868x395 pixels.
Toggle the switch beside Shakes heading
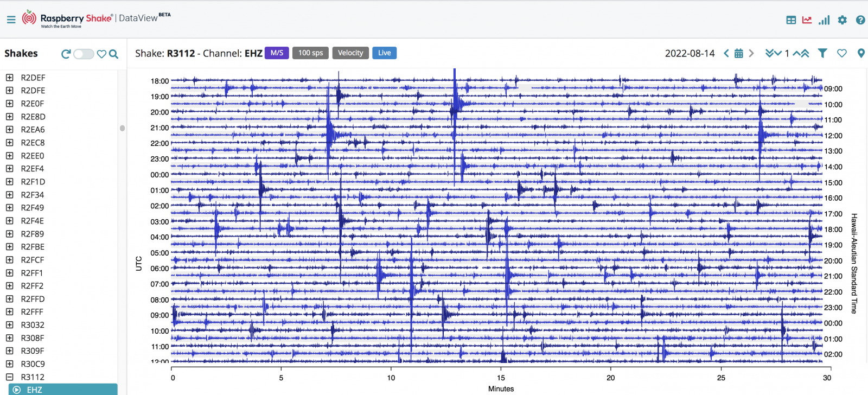click(84, 54)
